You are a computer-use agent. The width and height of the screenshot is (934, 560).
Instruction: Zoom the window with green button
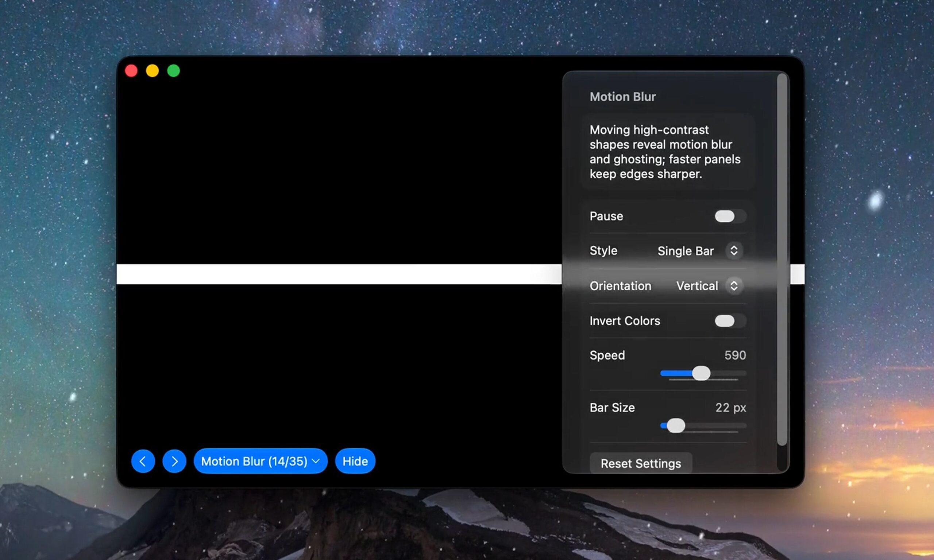[x=174, y=71]
